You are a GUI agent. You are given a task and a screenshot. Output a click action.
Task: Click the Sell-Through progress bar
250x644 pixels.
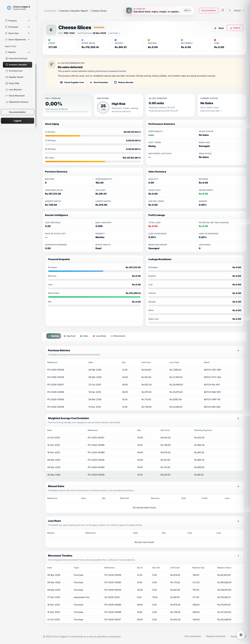point(67,112)
